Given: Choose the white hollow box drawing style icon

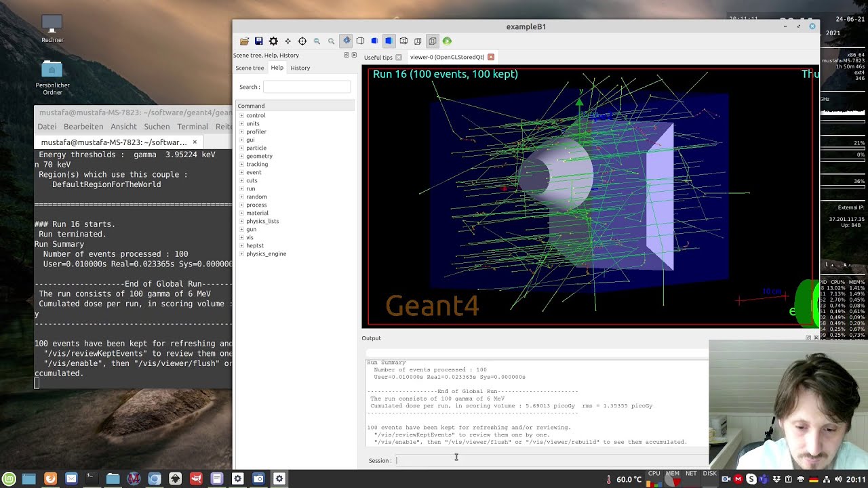Looking at the screenshot, I should (360, 41).
